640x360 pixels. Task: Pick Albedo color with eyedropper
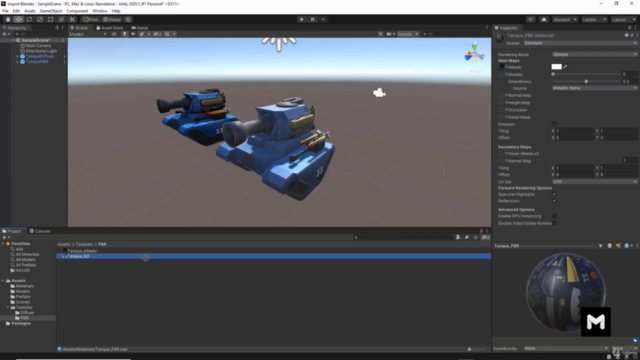click(x=565, y=67)
